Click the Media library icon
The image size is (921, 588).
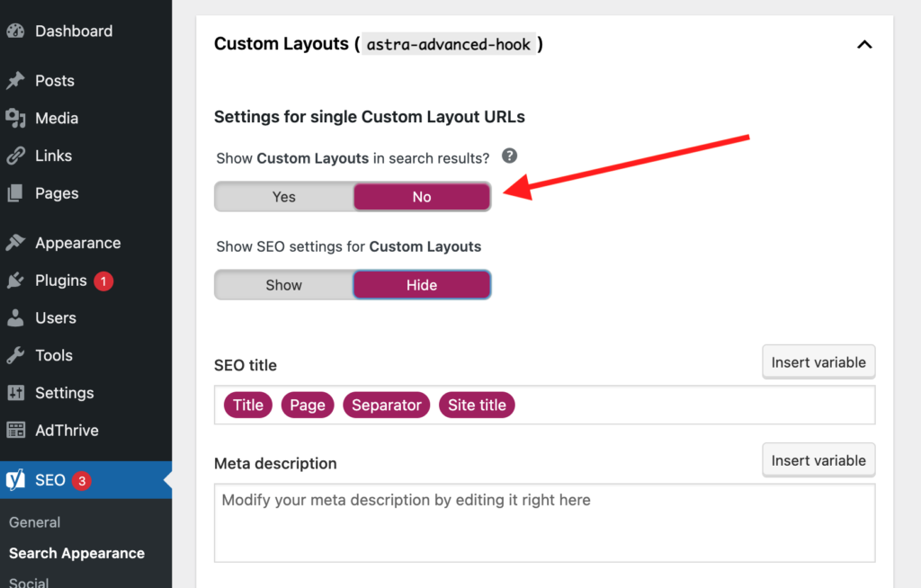16,118
